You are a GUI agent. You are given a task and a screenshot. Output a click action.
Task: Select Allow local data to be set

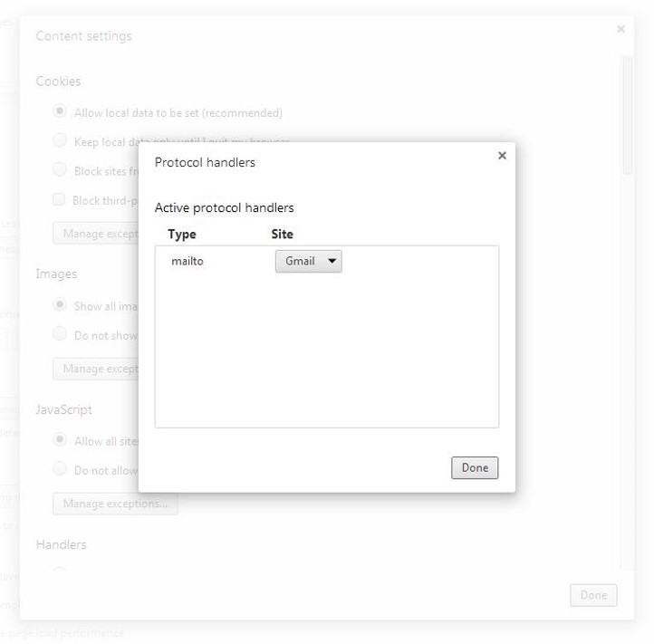60,112
